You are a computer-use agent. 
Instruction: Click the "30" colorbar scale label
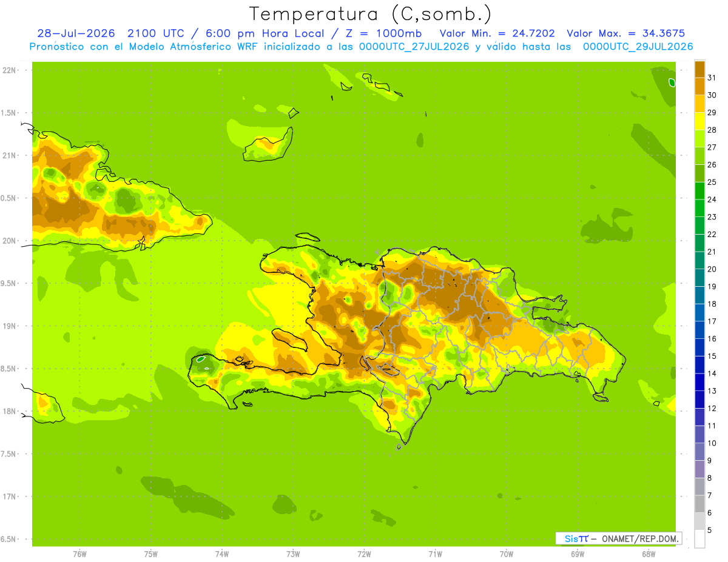[712, 95]
